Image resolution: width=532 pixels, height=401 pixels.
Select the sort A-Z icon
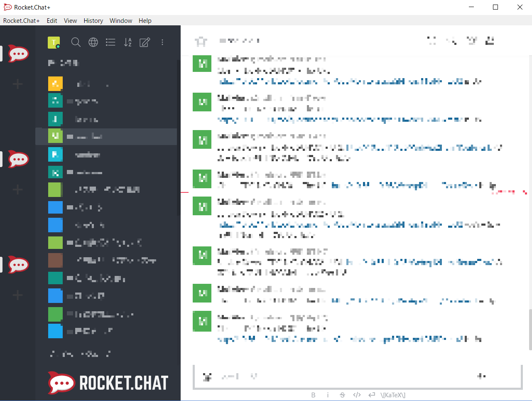tap(127, 42)
